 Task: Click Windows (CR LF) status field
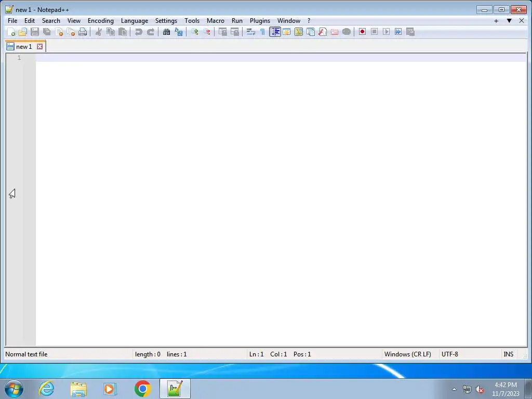click(408, 354)
